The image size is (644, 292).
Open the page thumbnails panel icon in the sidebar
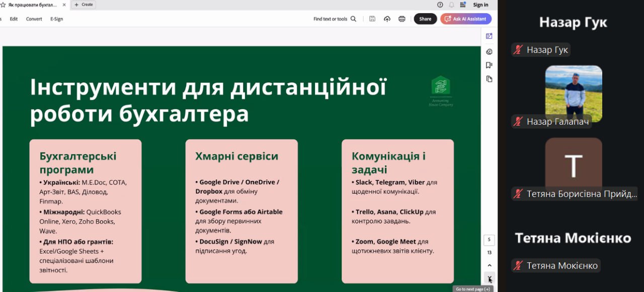point(489,79)
